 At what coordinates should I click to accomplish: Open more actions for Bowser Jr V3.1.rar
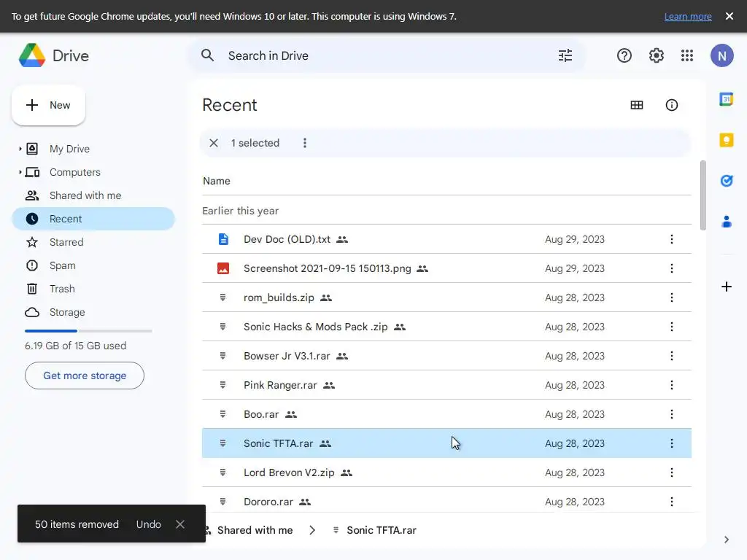(x=671, y=356)
